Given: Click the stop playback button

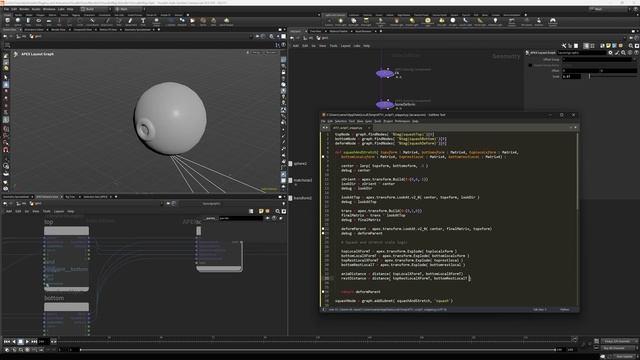Looking at the screenshot, I should (x=20, y=341).
